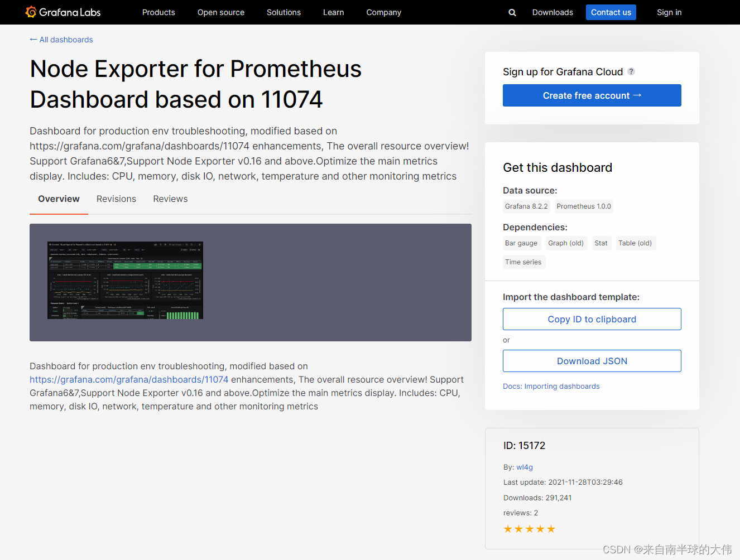Click the Node Exporter dashboard title
Image resolution: width=740 pixels, height=560 pixels.
pos(196,84)
